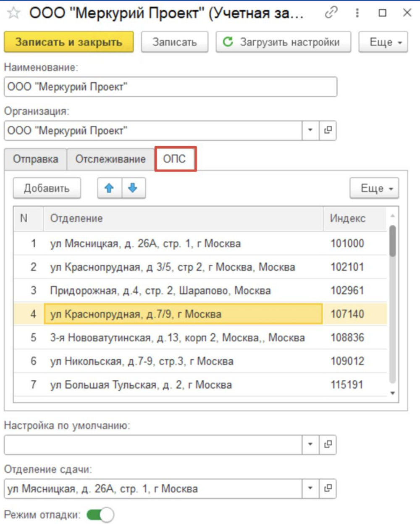This screenshot has height=524, width=420.
Task: Move row up with blue up arrow
Action: coord(110,188)
